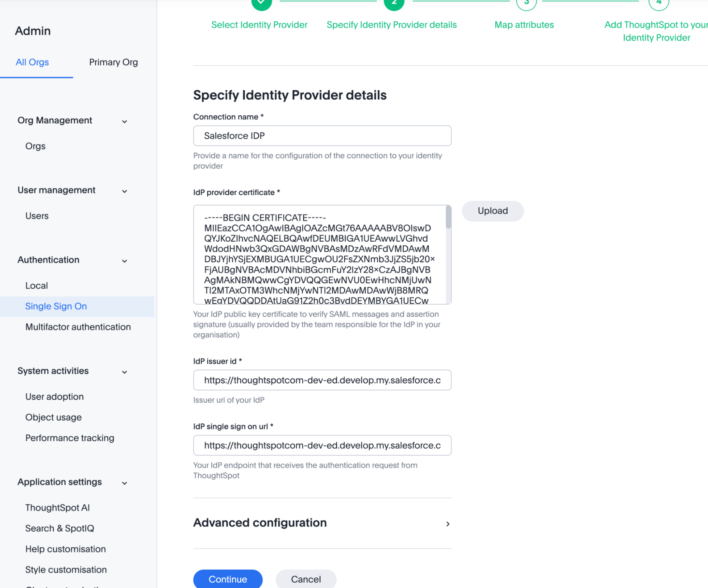Collapse the Application settings section
The width and height of the screenshot is (708, 588).
click(x=124, y=483)
